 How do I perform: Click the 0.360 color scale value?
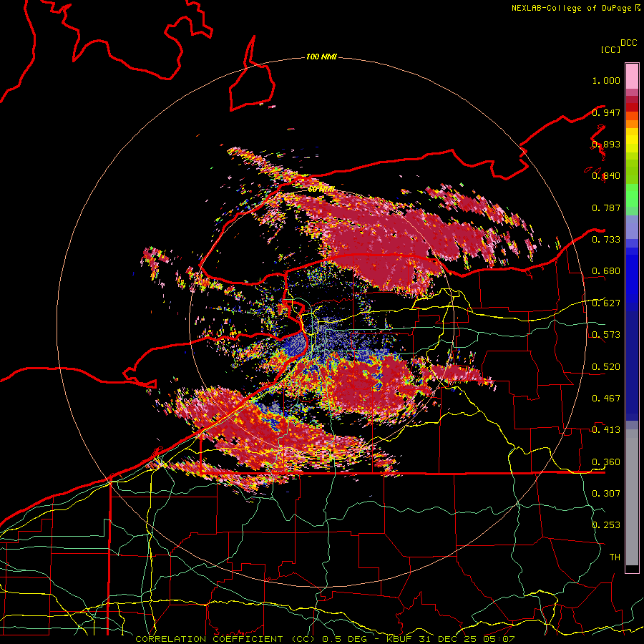[606, 462]
